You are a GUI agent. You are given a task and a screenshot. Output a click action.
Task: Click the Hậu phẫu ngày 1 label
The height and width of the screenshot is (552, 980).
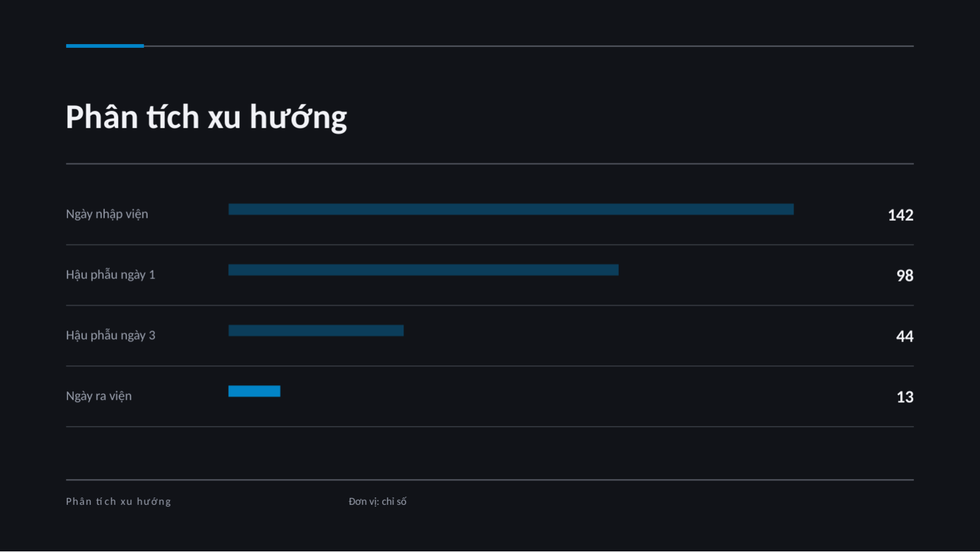[110, 274]
